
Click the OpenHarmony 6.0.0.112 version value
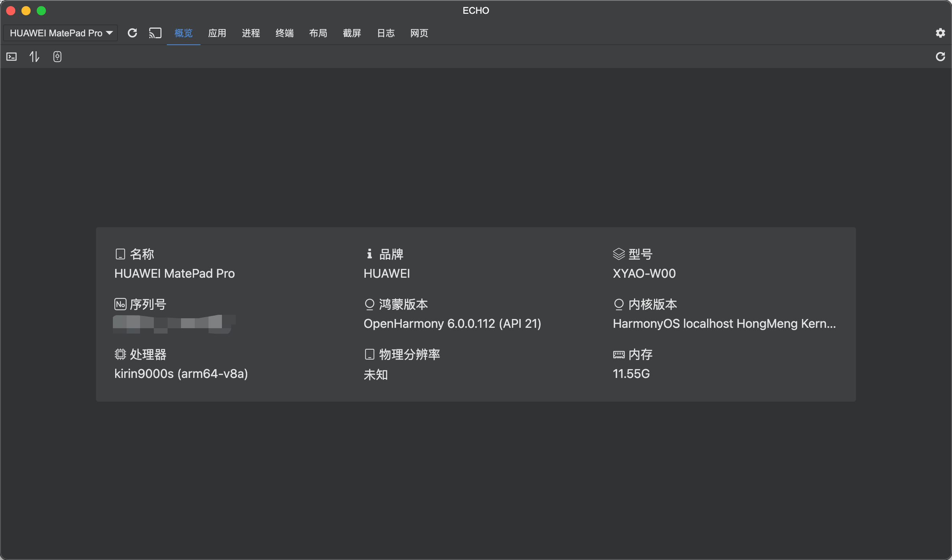click(x=452, y=324)
